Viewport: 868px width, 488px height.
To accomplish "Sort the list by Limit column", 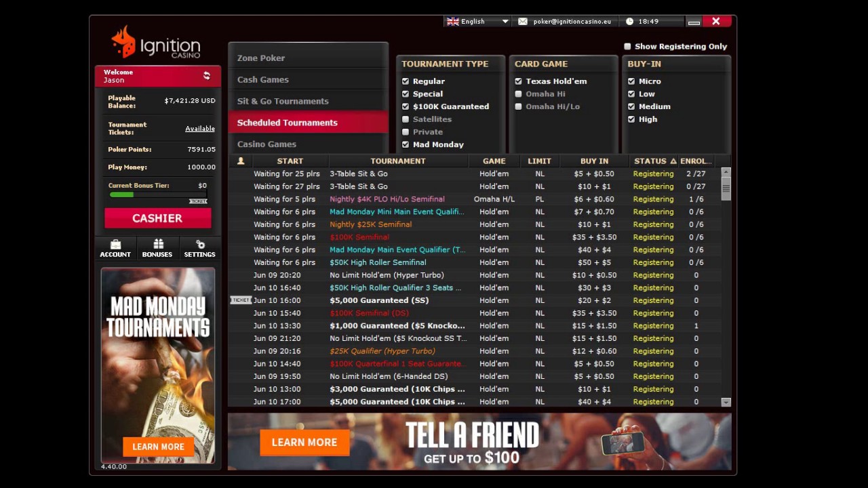I will [x=540, y=161].
